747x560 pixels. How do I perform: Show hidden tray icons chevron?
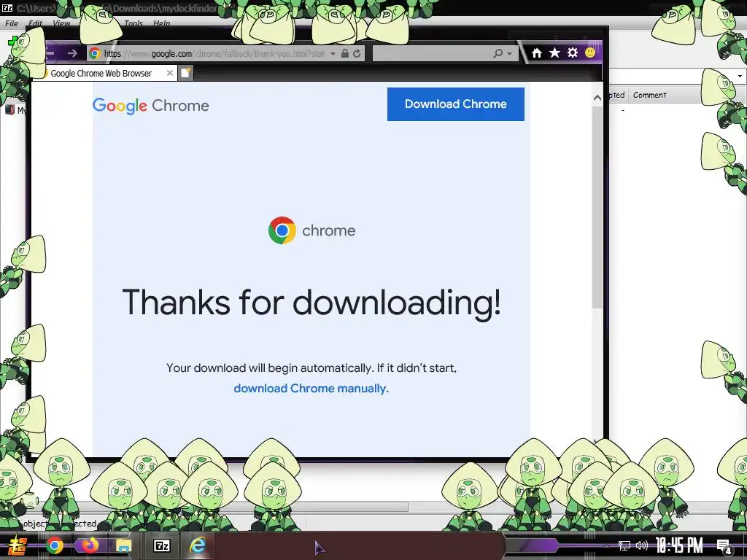606,545
